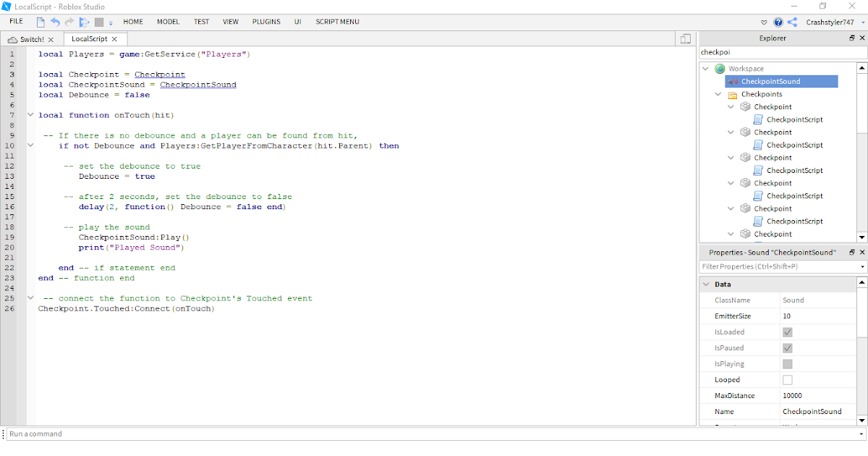Select the Workspace label in Explorer
The image size is (868, 456).
(x=746, y=69)
